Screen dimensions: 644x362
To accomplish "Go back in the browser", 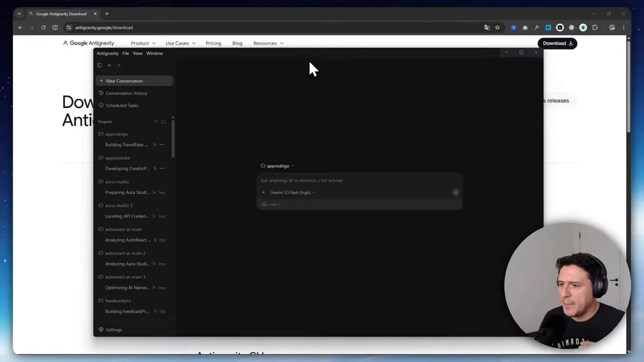I will click(20, 28).
